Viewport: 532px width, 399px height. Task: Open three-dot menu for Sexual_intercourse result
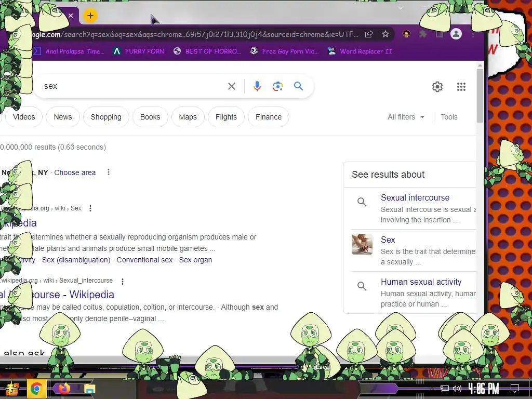[123, 281]
